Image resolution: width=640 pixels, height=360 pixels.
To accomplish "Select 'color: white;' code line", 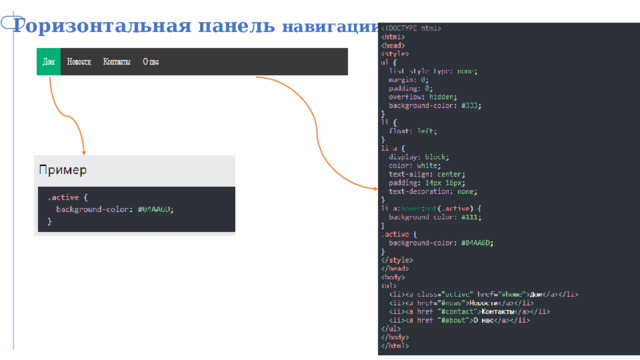I will tap(414, 166).
